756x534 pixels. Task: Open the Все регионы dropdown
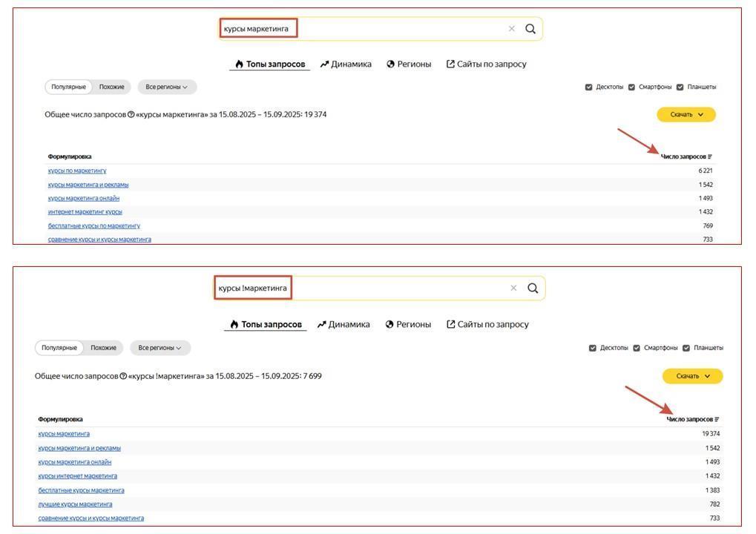[167, 87]
